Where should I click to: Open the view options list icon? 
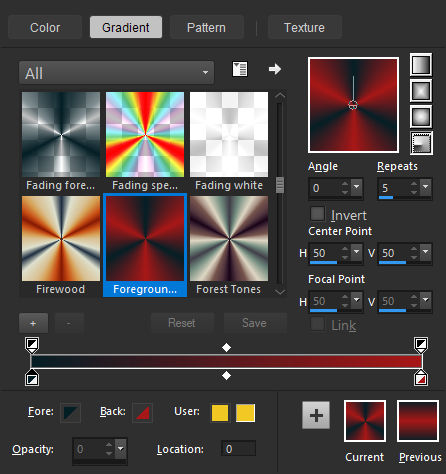click(240, 69)
